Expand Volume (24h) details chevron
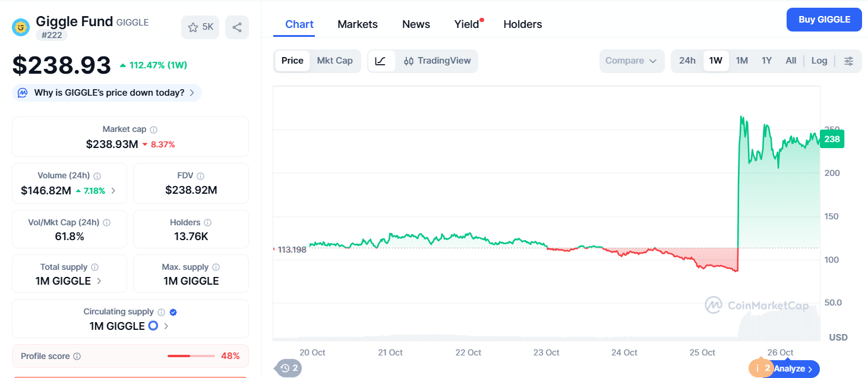This screenshot has height=378, width=868. 113,191
